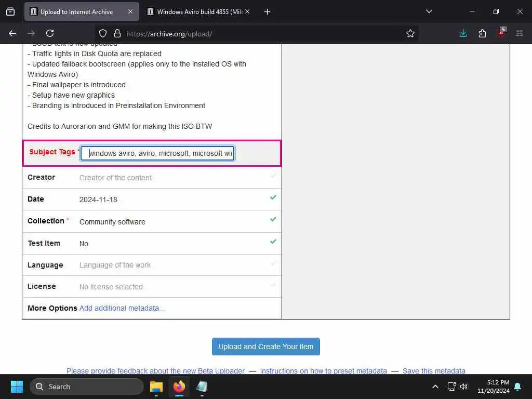Click the green checkmark in the Date row
The width and height of the screenshot is (532, 399).
point(273,197)
